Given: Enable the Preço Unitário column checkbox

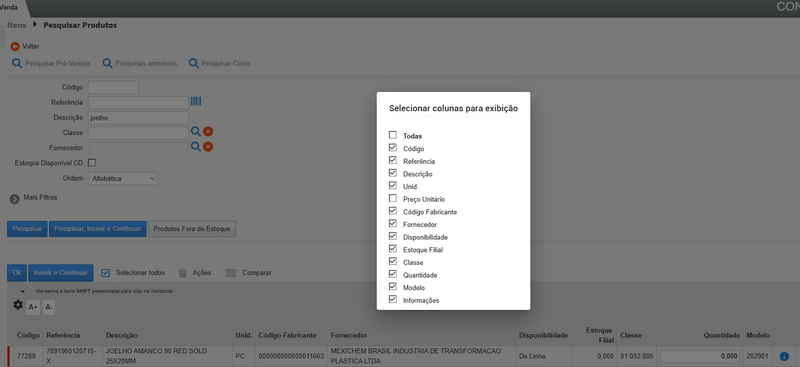Looking at the screenshot, I should point(392,198).
